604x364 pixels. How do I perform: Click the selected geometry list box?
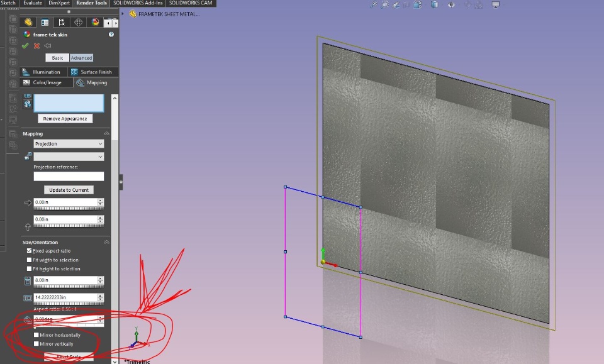tap(69, 103)
